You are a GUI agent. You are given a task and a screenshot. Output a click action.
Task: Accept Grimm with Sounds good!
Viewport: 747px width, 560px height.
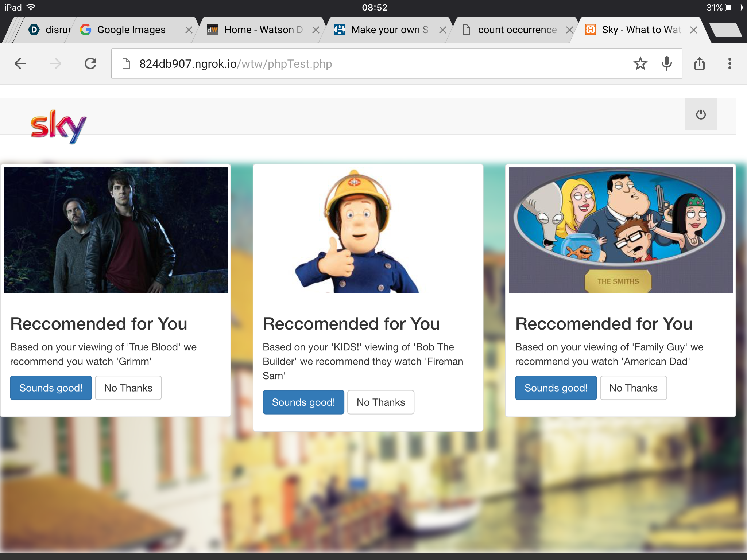(51, 388)
